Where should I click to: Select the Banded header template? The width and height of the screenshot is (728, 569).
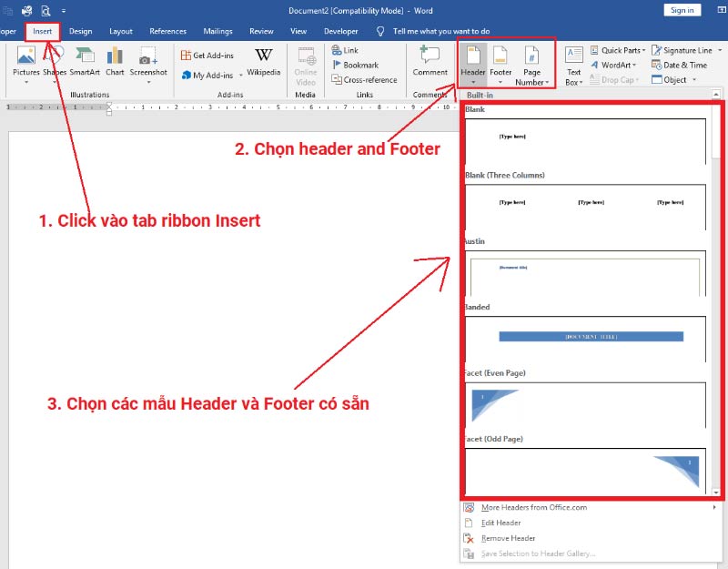585,339
